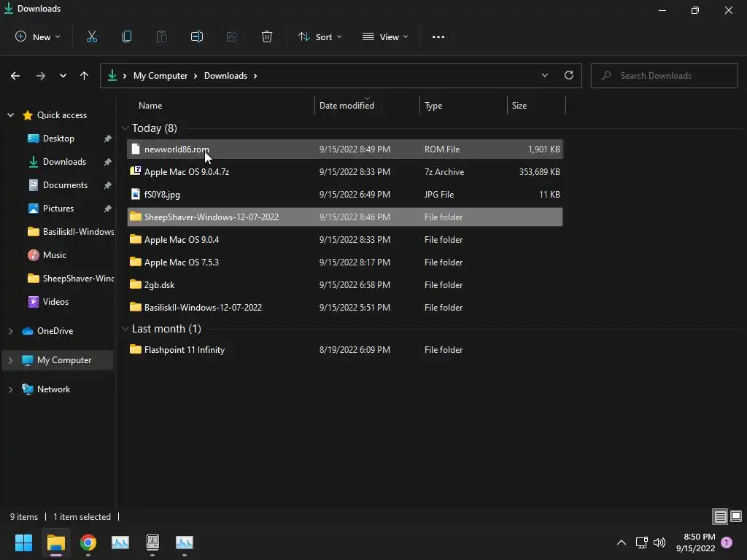Open the Sort options dropdown
Screen dimensions: 747x560
[x=320, y=36]
